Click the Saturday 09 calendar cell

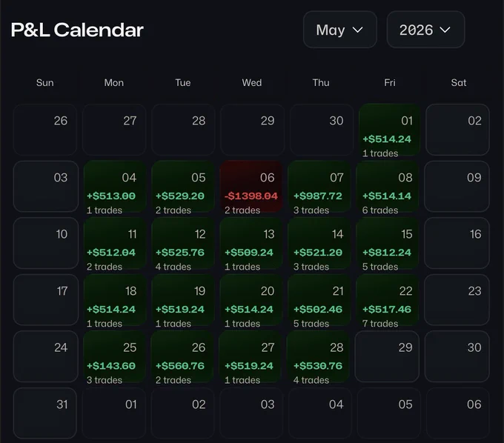457,187
